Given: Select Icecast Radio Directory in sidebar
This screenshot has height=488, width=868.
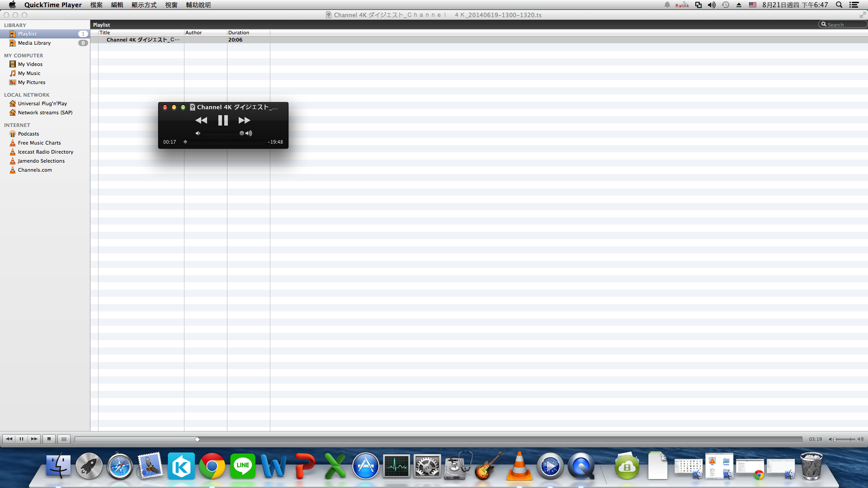Looking at the screenshot, I should click(45, 152).
